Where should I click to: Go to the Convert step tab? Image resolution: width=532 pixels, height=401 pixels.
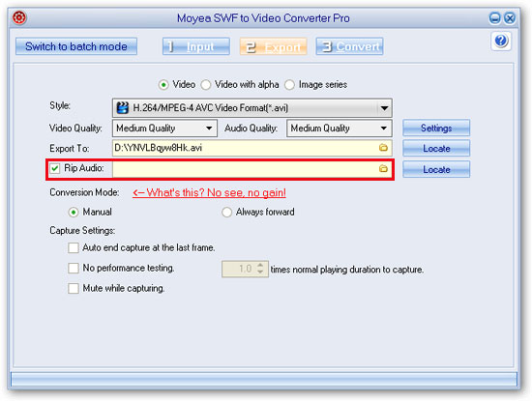pos(349,46)
